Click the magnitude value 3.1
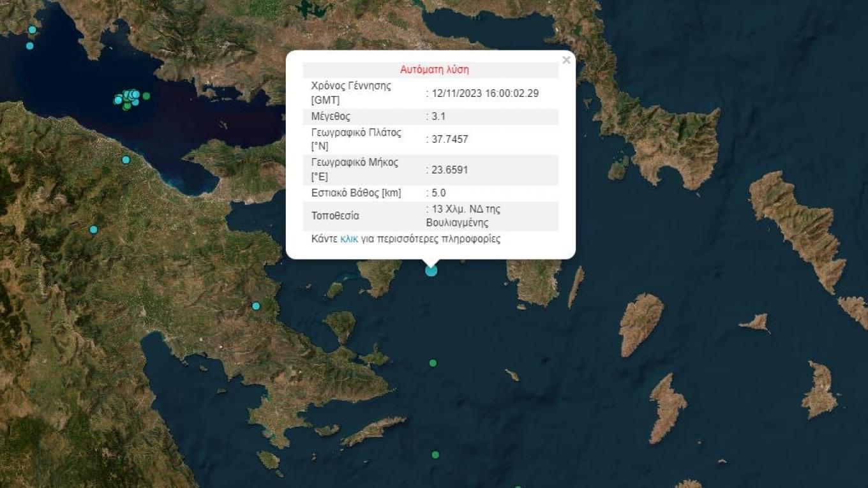Screen dimensions: 868x488 click(439, 117)
